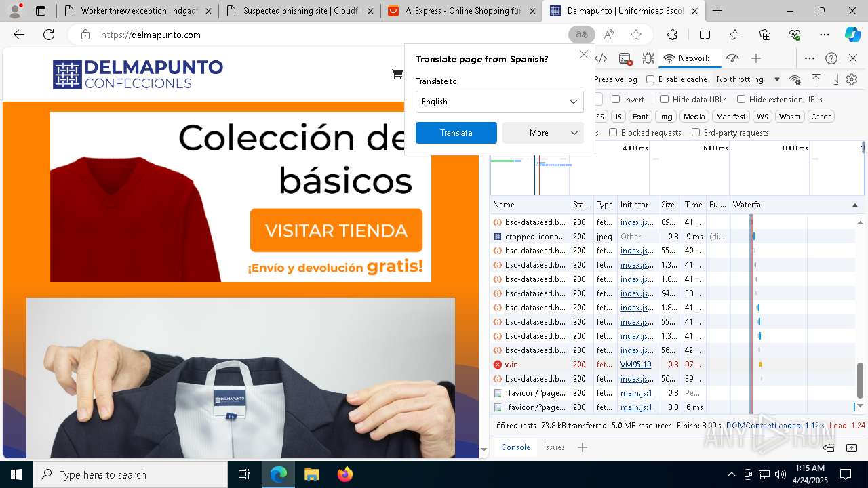The height and width of the screenshot is (488, 868).
Task: Go back to the previous page
Action: pyautogui.click(x=19, y=35)
